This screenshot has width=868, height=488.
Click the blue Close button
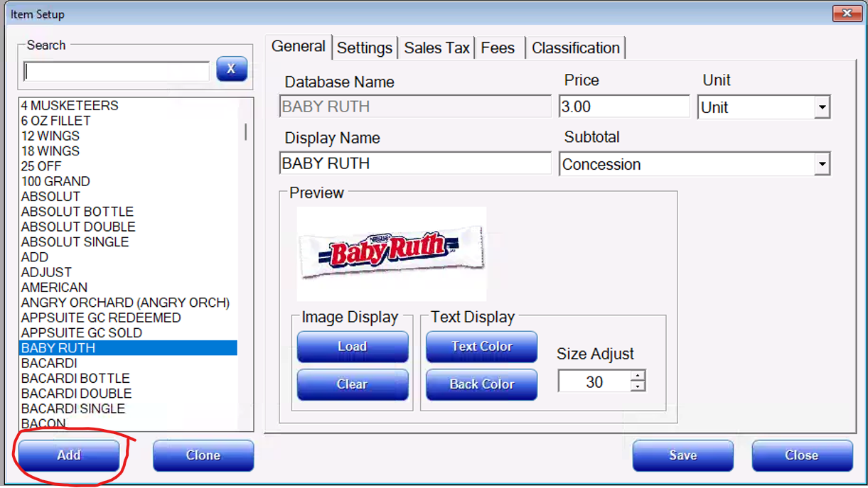[x=802, y=455]
